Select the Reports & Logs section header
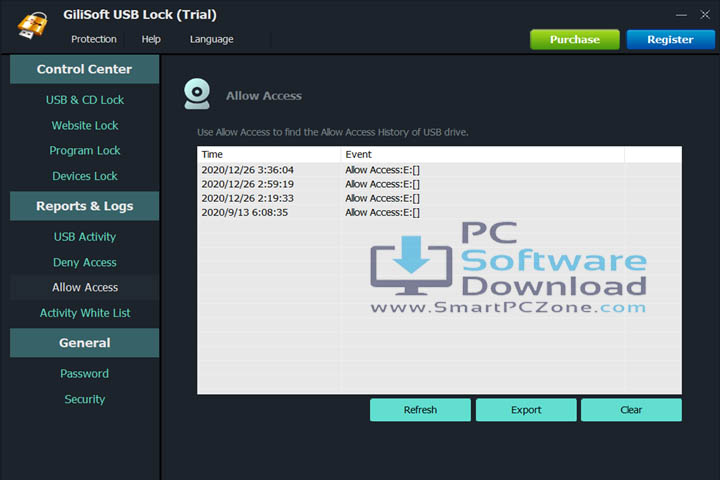This screenshot has height=480, width=720. click(x=84, y=206)
